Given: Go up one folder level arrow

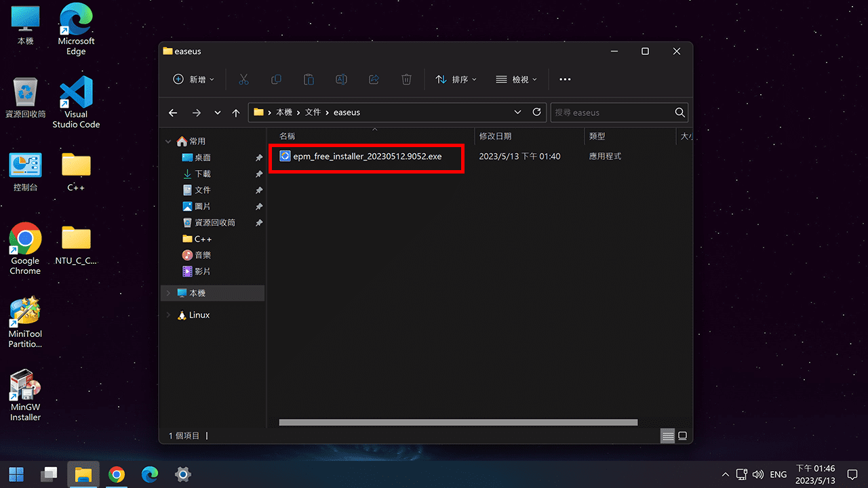Looking at the screenshot, I should (236, 113).
